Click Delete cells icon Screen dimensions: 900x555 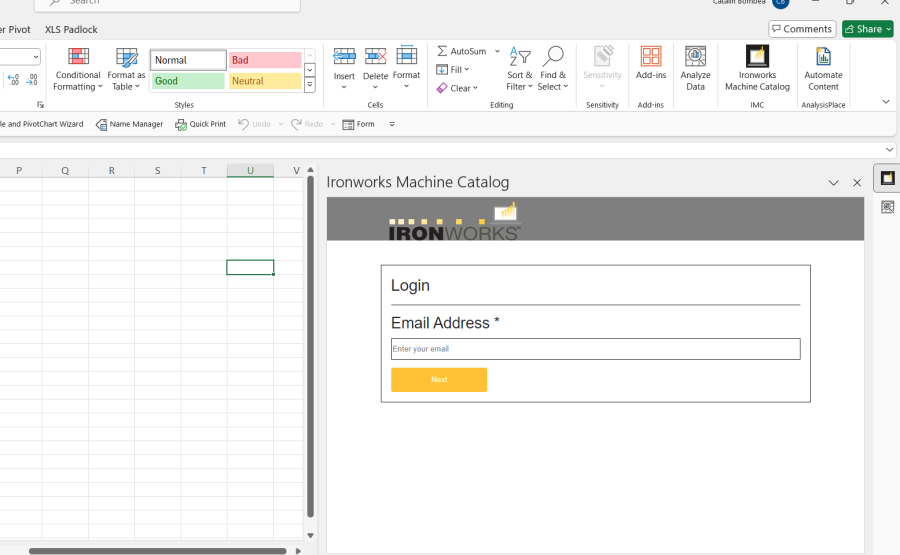[375, 56]
